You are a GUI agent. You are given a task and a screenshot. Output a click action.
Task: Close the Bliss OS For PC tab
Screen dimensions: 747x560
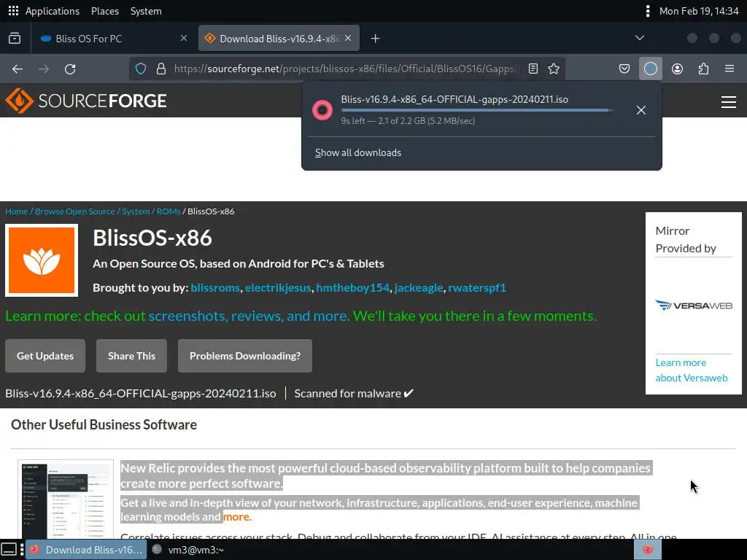(184, 38)
